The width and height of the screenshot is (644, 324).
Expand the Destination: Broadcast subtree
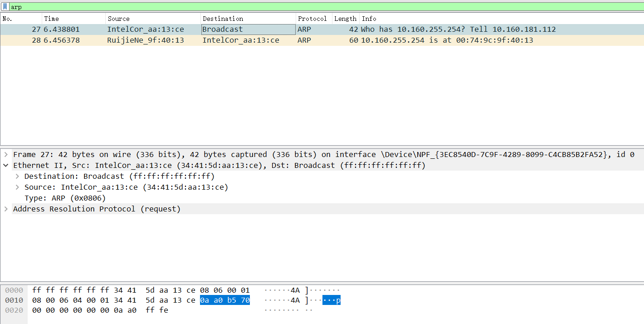coord(17,177)
